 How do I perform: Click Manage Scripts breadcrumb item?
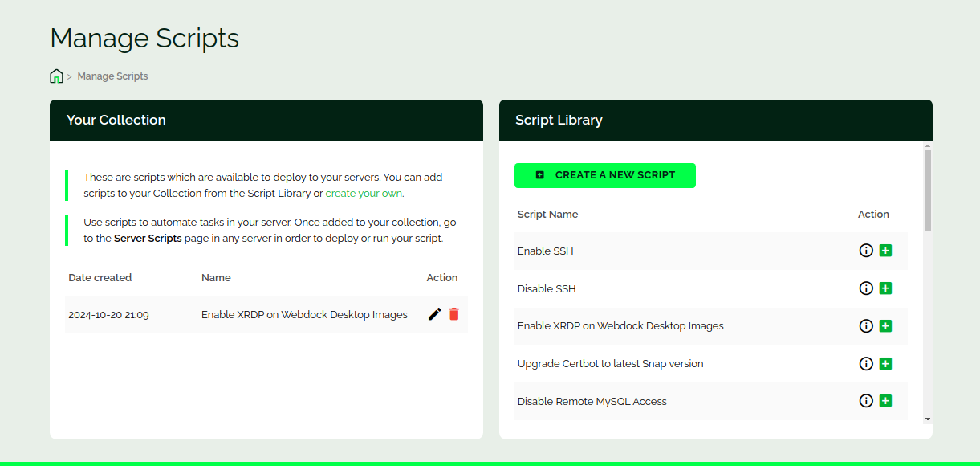112,76
